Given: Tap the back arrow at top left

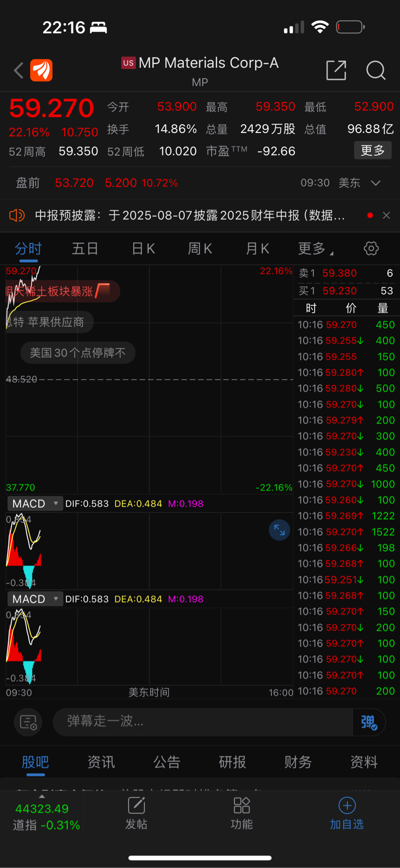Looking at the screenshot, I should click(19, 70).
